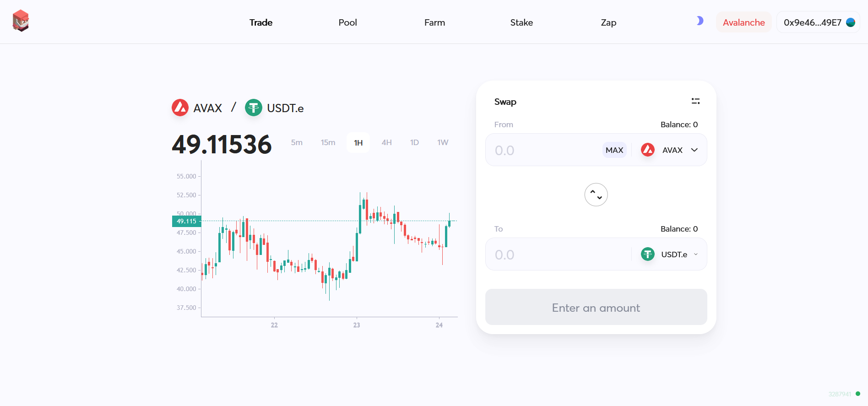Click the swap direction arrows button

coord(596,195)
